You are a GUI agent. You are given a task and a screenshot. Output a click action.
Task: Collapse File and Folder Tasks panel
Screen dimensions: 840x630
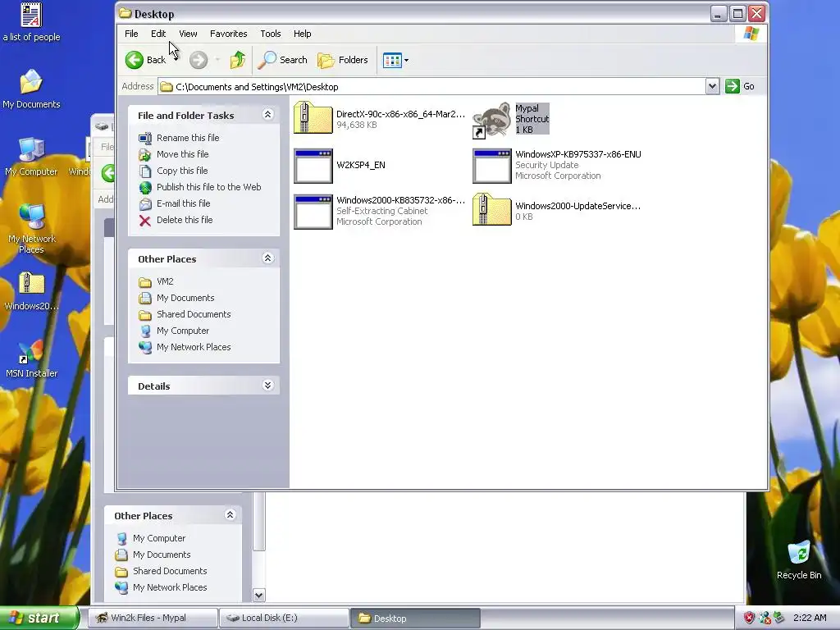pyautogui.click(x=268, y=114)
